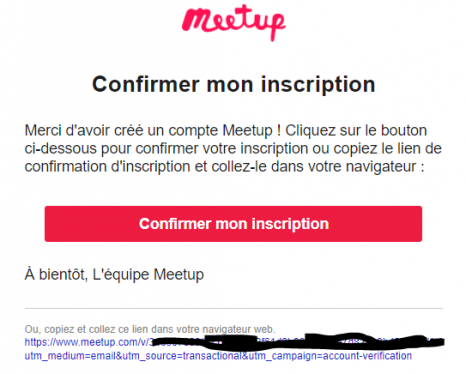Click the horizontal divider line above footer
Image resolution: width=466 pixels, height=374 pixels.
click(x=234, y=309)
